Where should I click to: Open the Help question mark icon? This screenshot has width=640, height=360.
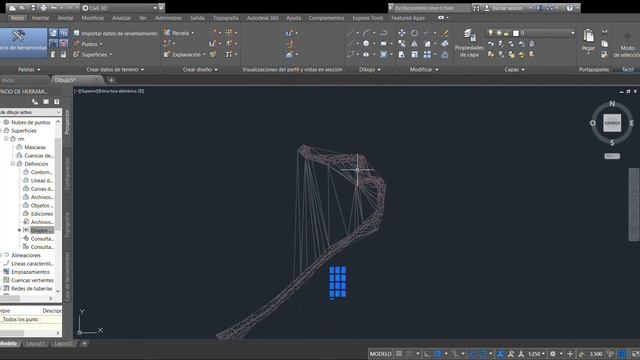569,8
